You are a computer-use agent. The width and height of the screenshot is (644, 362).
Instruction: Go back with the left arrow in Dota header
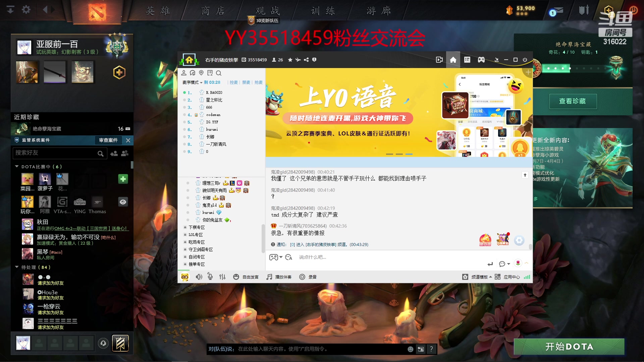[45, 9]
